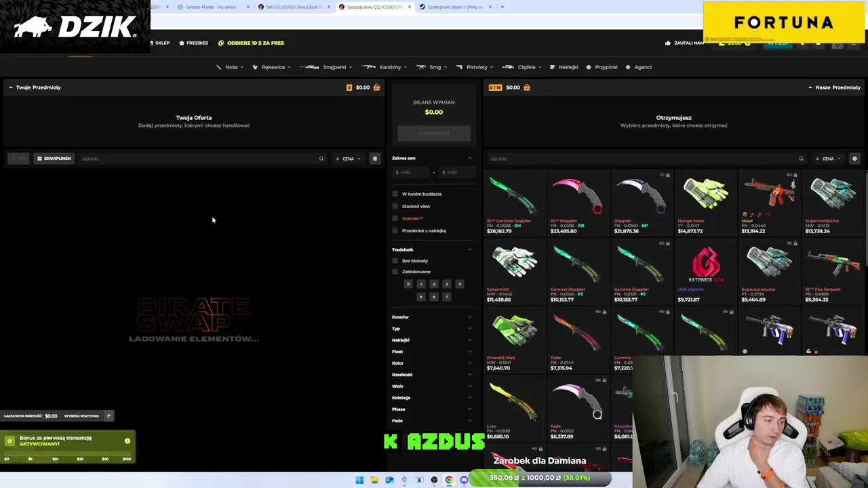
Task: Select tradelock day 0 button
Action: pyautogui.click(x=408, y=284)
